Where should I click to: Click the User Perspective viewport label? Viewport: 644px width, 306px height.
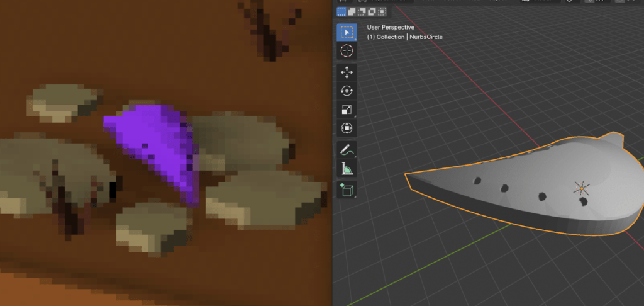click(x=391, y=28)
